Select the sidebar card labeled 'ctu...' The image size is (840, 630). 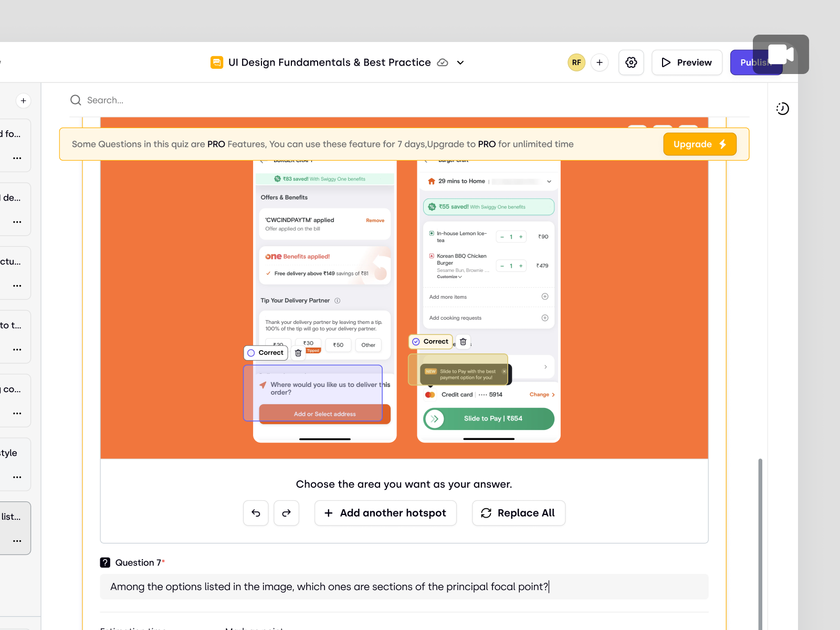[x=15, y=273]
